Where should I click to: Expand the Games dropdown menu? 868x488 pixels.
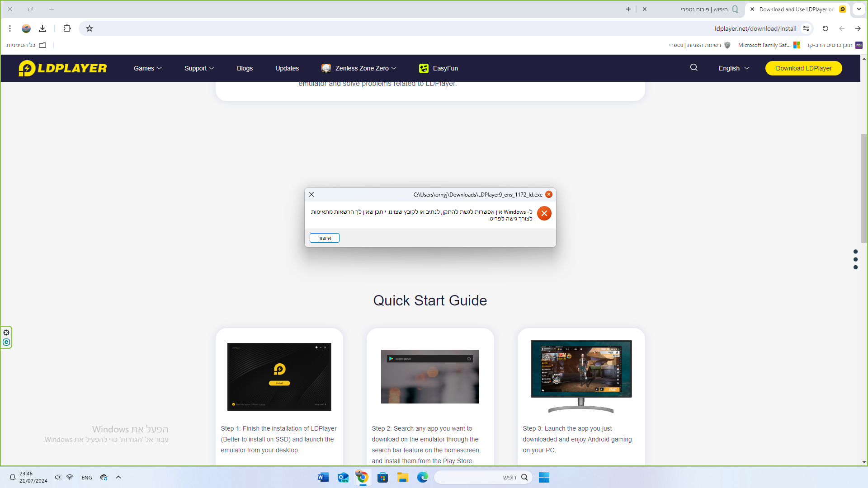click(147, 68)
